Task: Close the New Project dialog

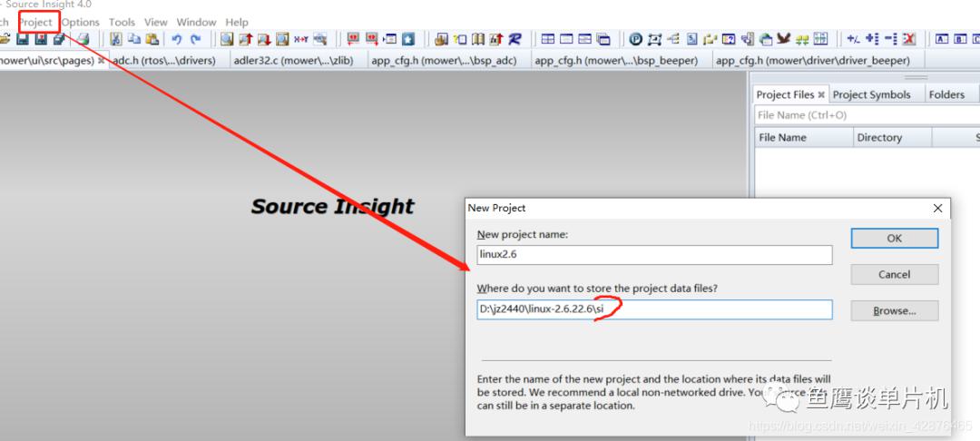Action: click(x=937, y=208)
